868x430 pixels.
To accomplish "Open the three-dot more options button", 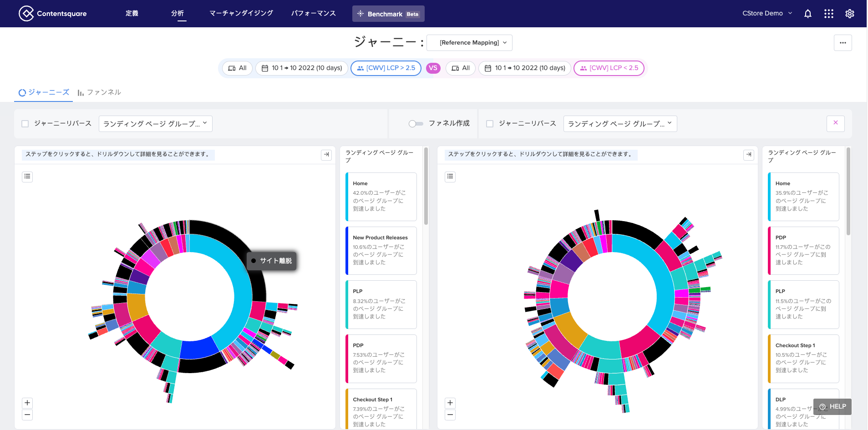I will point(843,43).
